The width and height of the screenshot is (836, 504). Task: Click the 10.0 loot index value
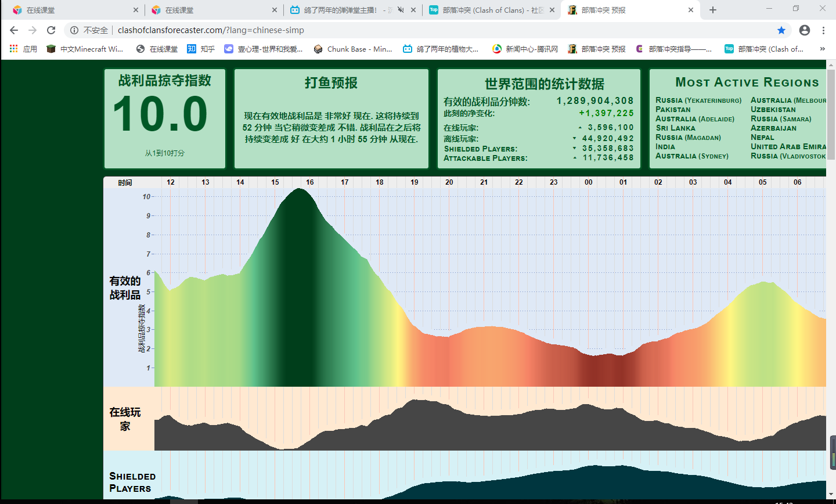coord(160,113)
